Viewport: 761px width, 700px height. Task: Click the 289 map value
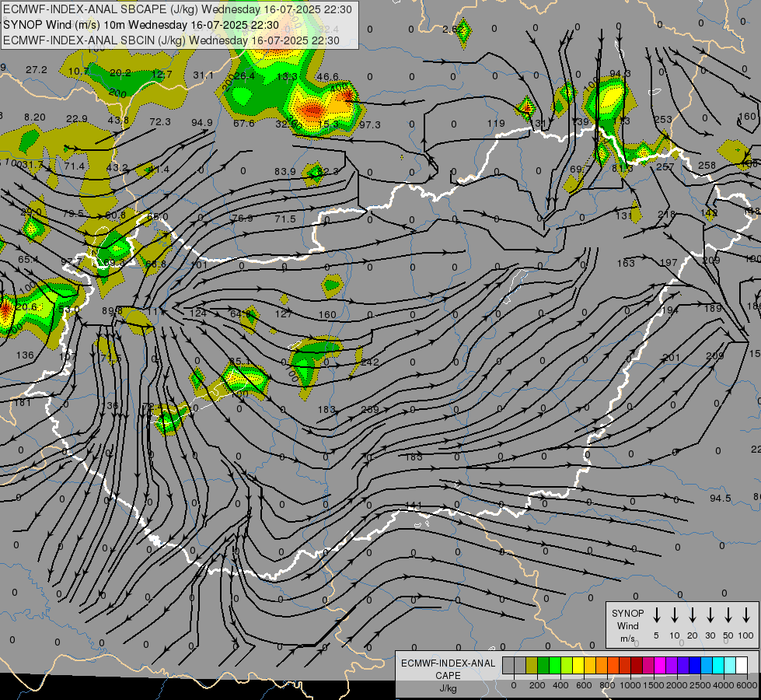[x=370, y=410]
